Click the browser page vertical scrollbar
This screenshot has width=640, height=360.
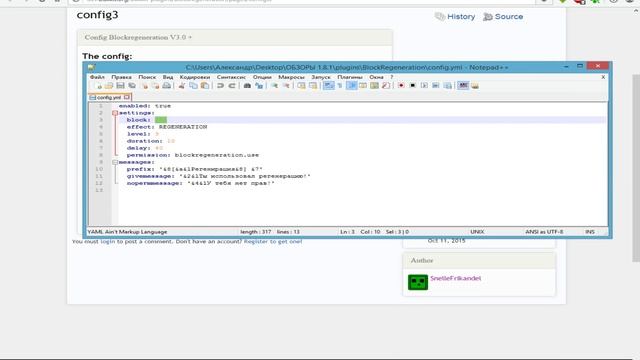636,167
